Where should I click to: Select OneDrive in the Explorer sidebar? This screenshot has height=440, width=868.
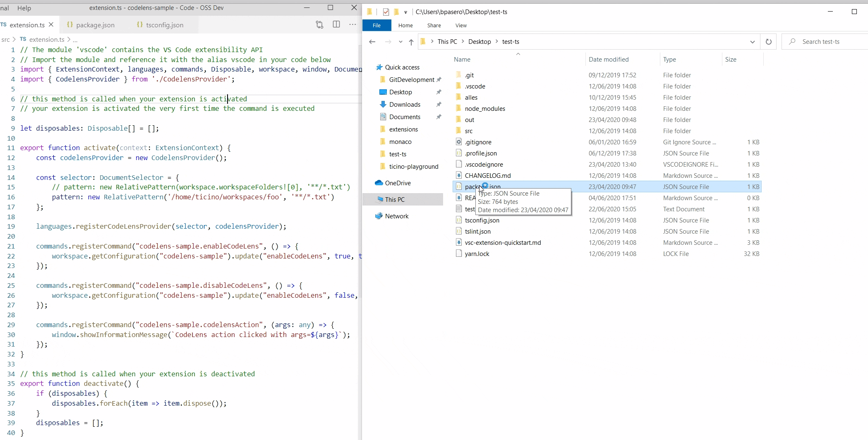[x=398, y=182]
